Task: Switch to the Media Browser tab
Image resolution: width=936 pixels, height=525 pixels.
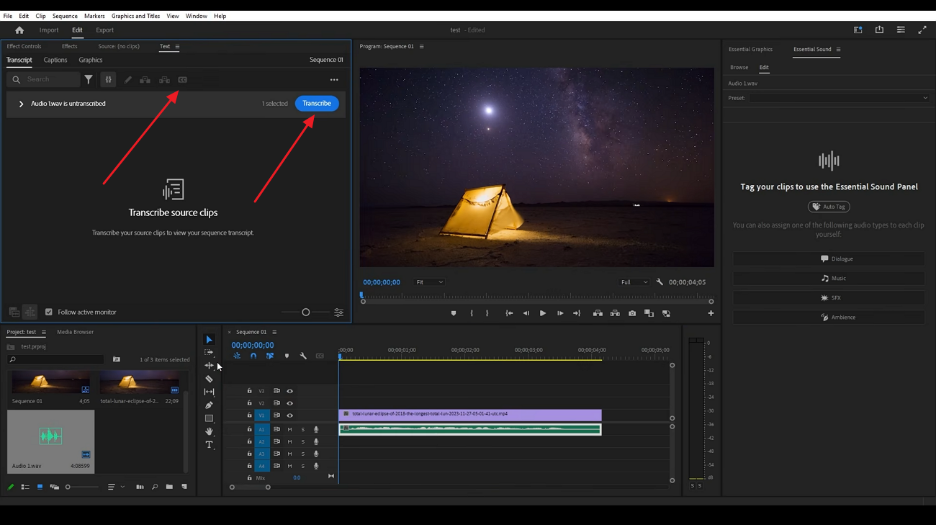Action: coord(75,332)
